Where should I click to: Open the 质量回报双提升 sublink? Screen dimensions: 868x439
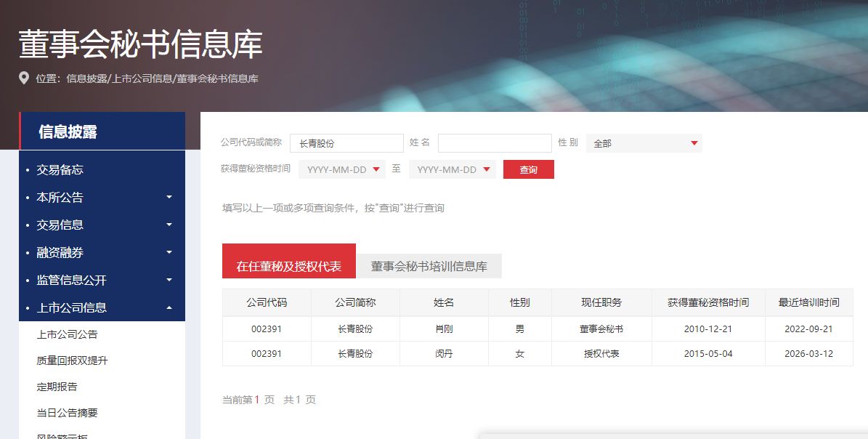click(x=72, y=361)
